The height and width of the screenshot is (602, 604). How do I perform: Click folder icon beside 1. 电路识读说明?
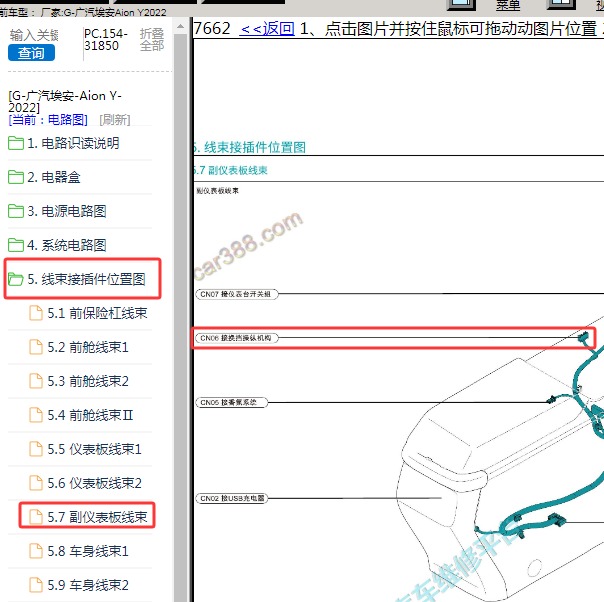(16, 143)
